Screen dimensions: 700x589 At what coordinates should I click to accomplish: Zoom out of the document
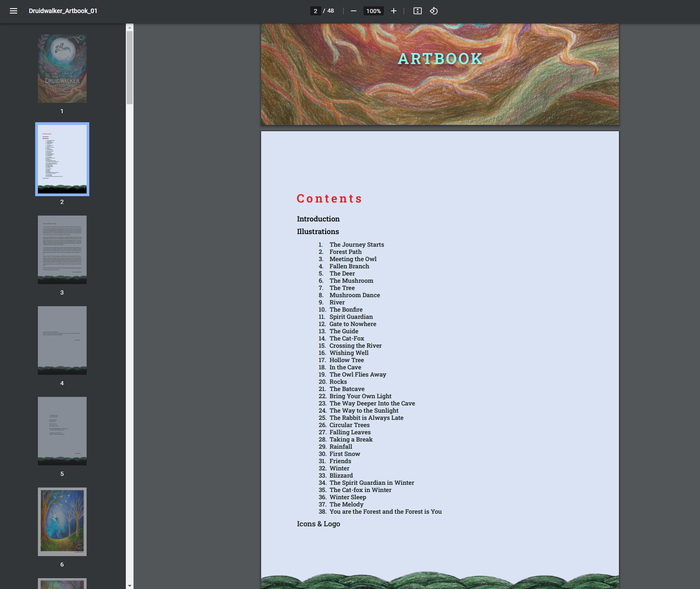[x=354, y=11]
